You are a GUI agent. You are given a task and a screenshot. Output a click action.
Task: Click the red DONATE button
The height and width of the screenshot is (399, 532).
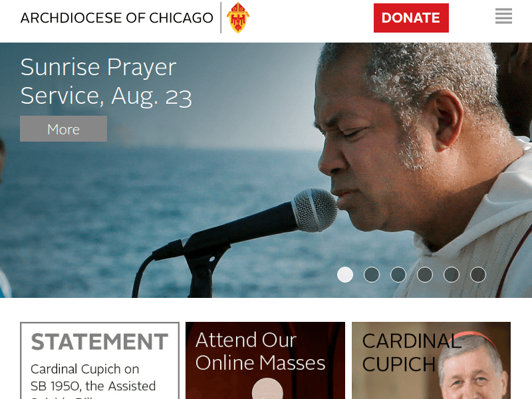coord(411,18)
